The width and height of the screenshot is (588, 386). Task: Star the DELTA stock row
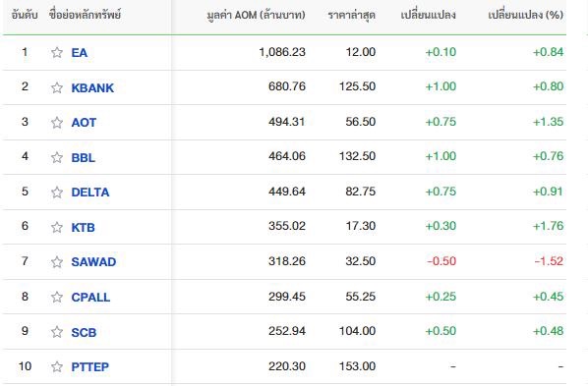(57, 193)
